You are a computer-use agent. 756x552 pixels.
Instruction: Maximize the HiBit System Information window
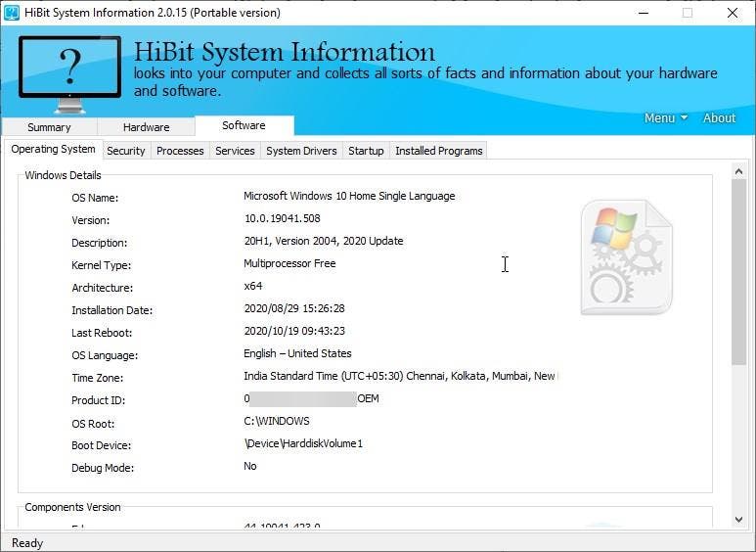(x=688, y=13)
